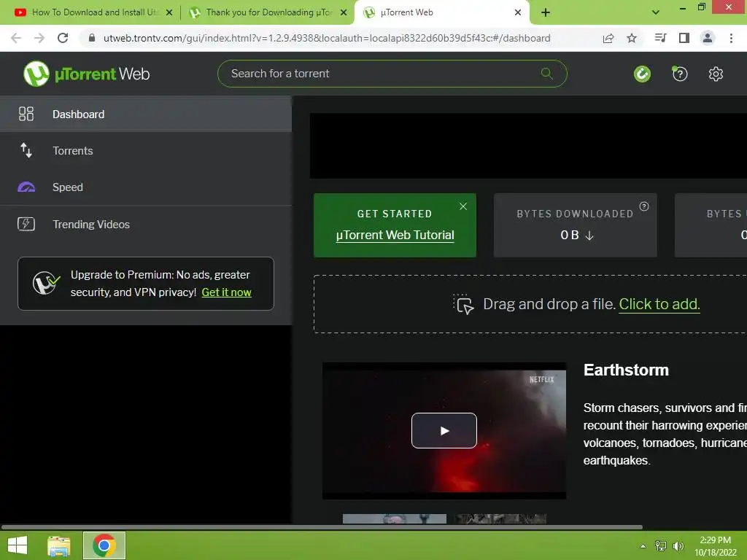Screen dimensions: 747x560
Task: Dismiss the Get Started card
Action: (463, 206)
